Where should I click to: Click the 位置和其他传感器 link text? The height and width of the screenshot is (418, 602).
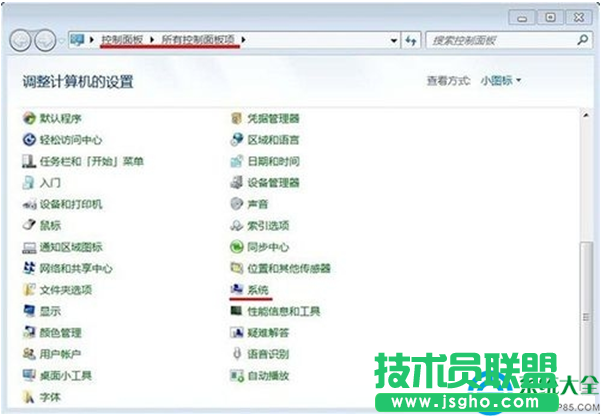point(289,268)
